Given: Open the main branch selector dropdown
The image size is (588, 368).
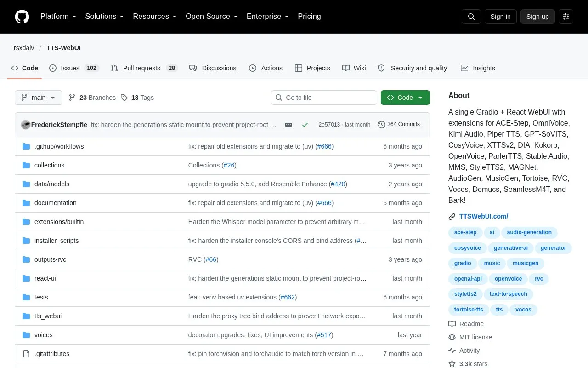Looking at the screenshot, I should (x=39, y=98).
